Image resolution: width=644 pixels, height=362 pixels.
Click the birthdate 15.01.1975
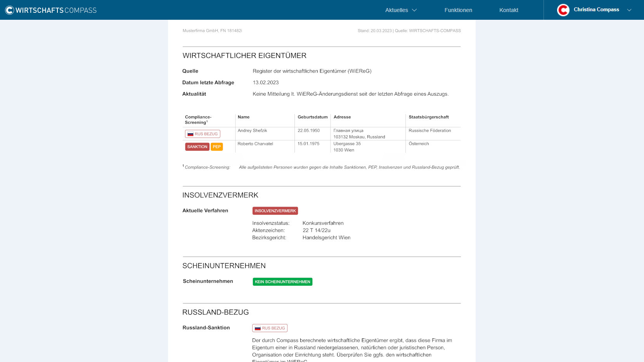click(308, 144)
